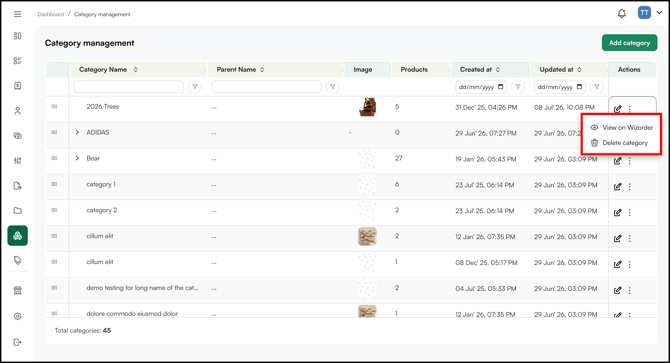Click product count 27 in Bear row
Screen dimensions: 670x363
[398, 158]
